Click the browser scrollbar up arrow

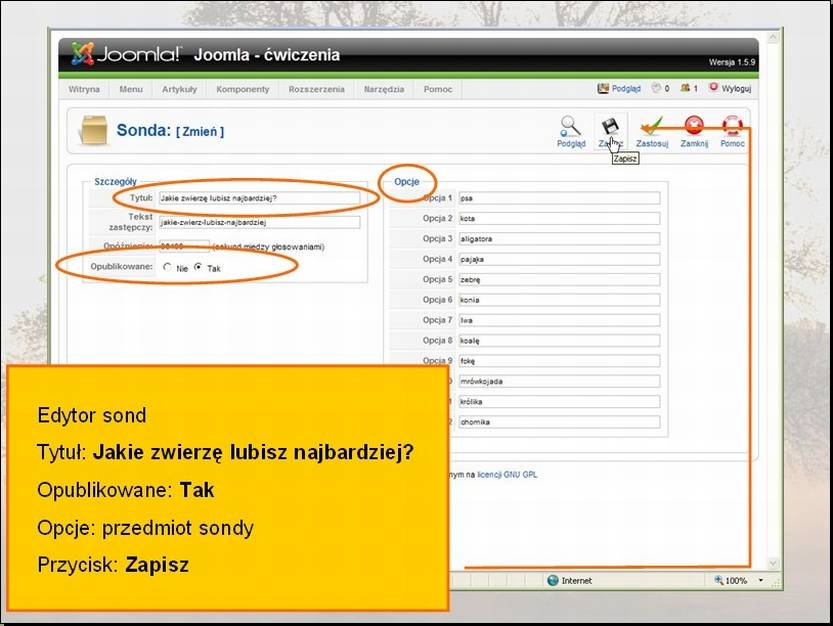773,37
